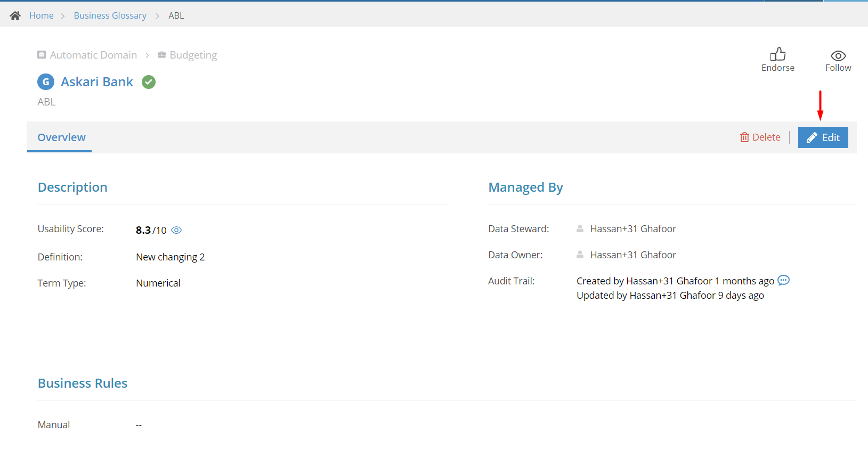This screenshot has height=466, width=868.
Task: Open the Budgeting category link
Action: pyautogui.click(x=193, y=55)
